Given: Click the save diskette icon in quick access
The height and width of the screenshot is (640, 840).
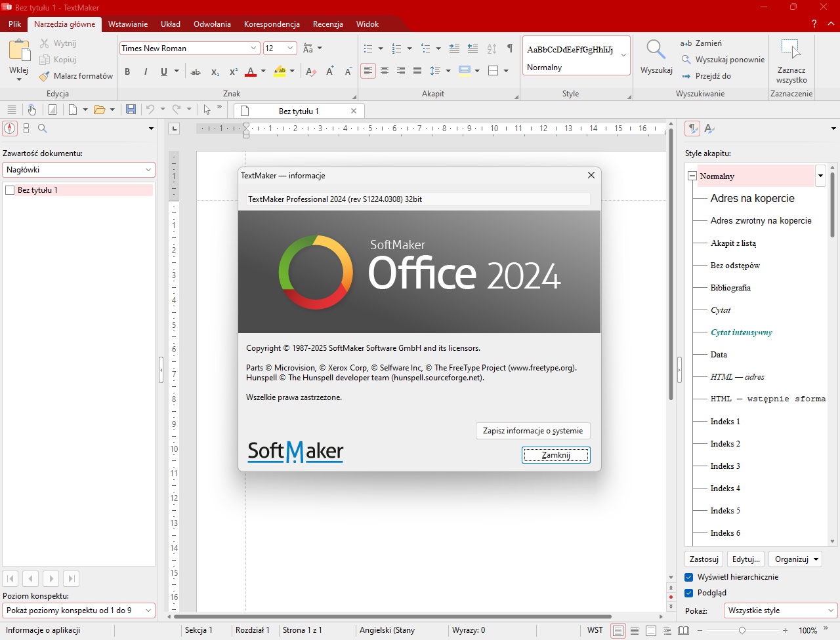Looking at the screenshot, I should (131, 110).
